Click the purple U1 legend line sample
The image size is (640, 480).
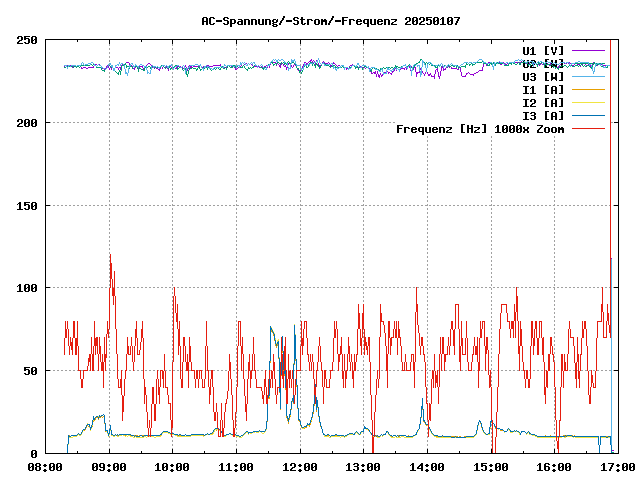(589, 50)
